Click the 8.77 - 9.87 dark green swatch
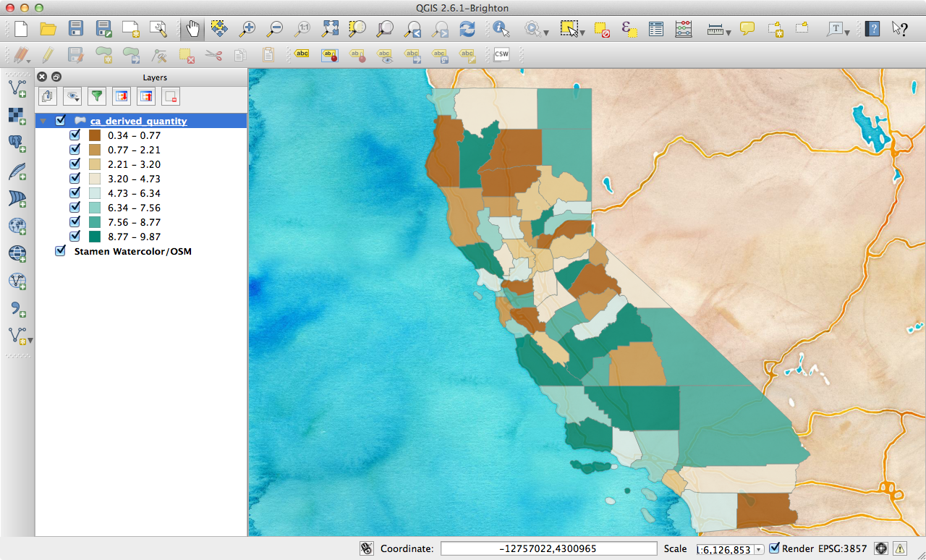This screenshot has height=560, width=926. tap(95, 237)
